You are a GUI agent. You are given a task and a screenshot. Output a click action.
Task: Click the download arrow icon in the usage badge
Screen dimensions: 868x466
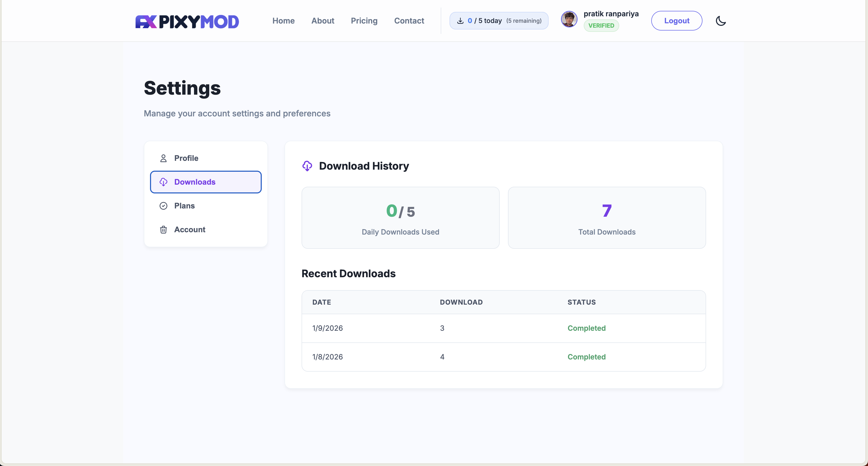click(460, 20)
